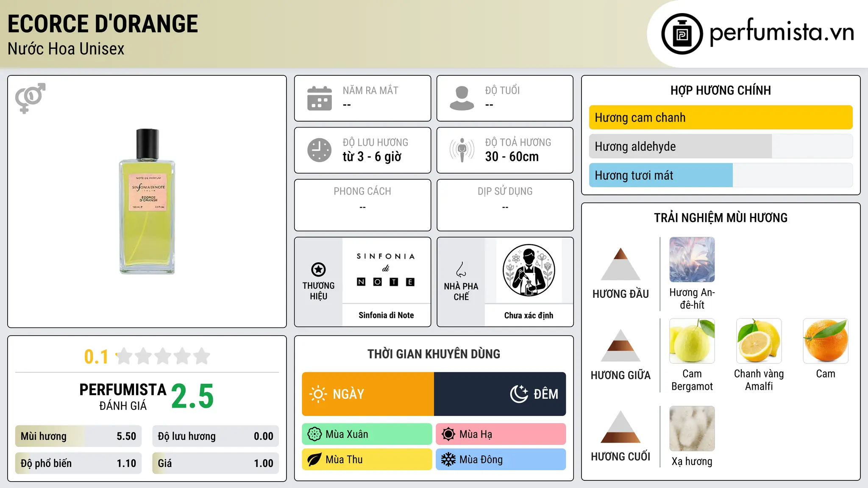Viewport: 868px width, 488px height.
Task: Click the Giá 1.00 score row
Action: coord(215,463)
